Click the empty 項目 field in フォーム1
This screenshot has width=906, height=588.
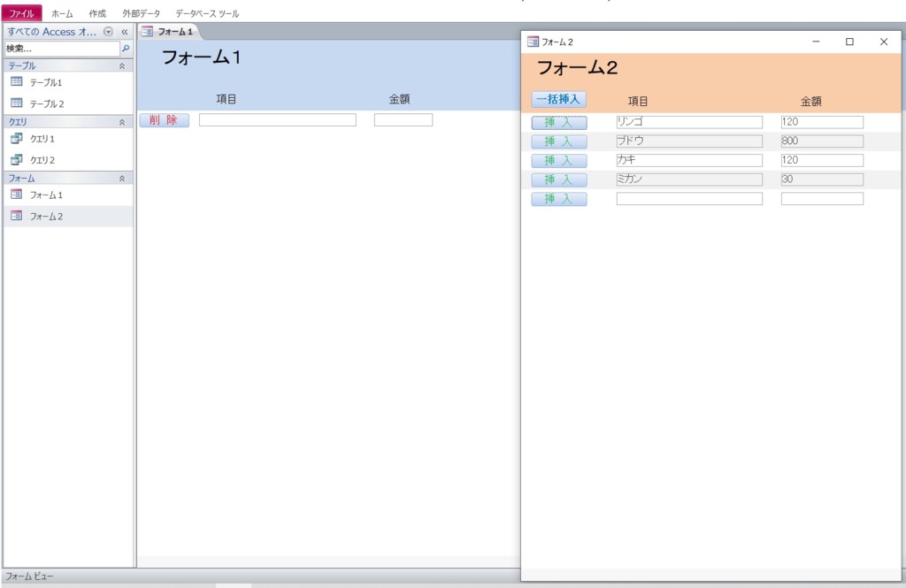(277, 120)
